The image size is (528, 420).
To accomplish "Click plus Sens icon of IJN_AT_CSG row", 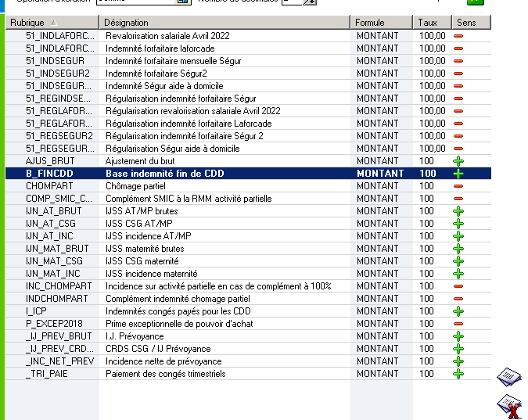I will (458, 224).
